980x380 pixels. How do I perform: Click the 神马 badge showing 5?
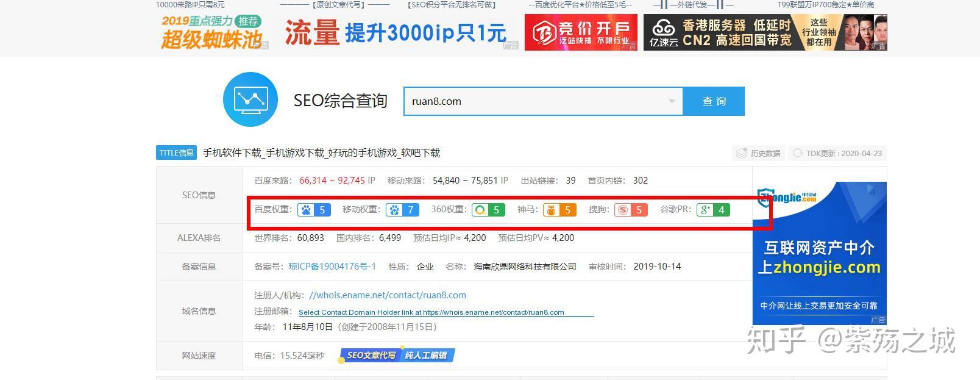pyautogui.click(x=560, y=210)
